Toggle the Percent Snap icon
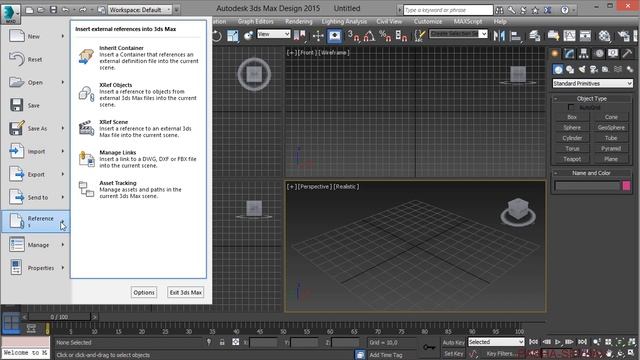640x360 pixels. (384, 36)
